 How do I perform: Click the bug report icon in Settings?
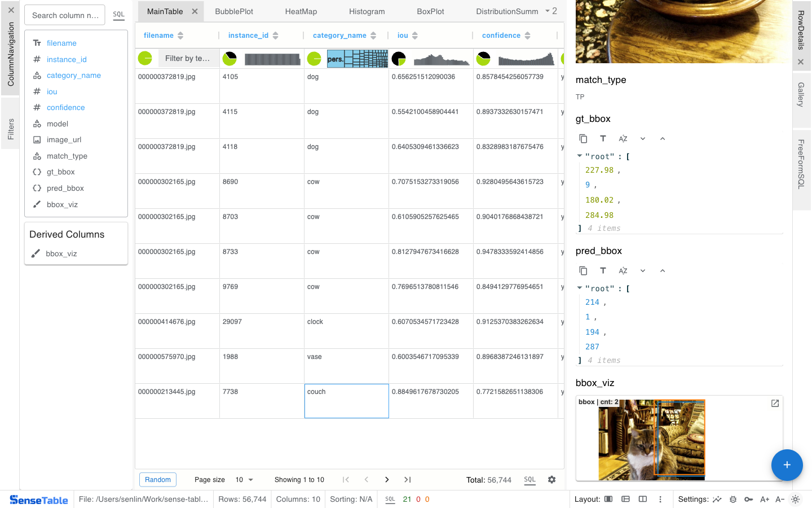pos(732,500)
